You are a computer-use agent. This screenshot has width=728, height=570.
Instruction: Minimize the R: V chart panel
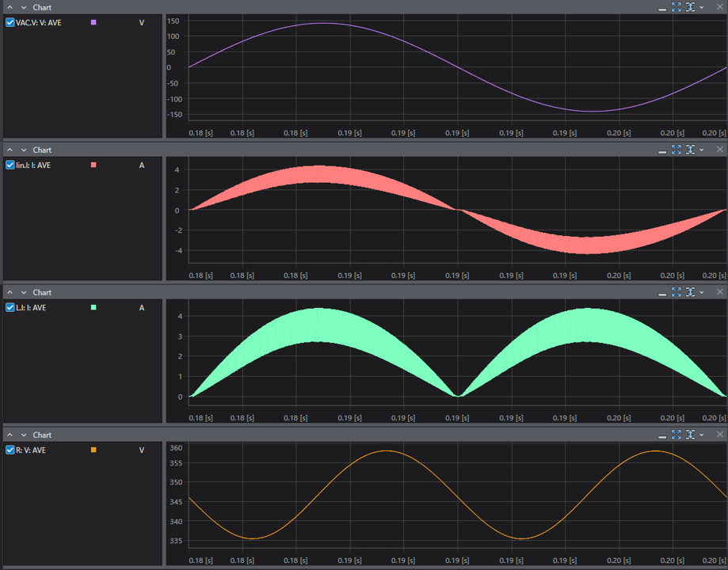(662, 435)
